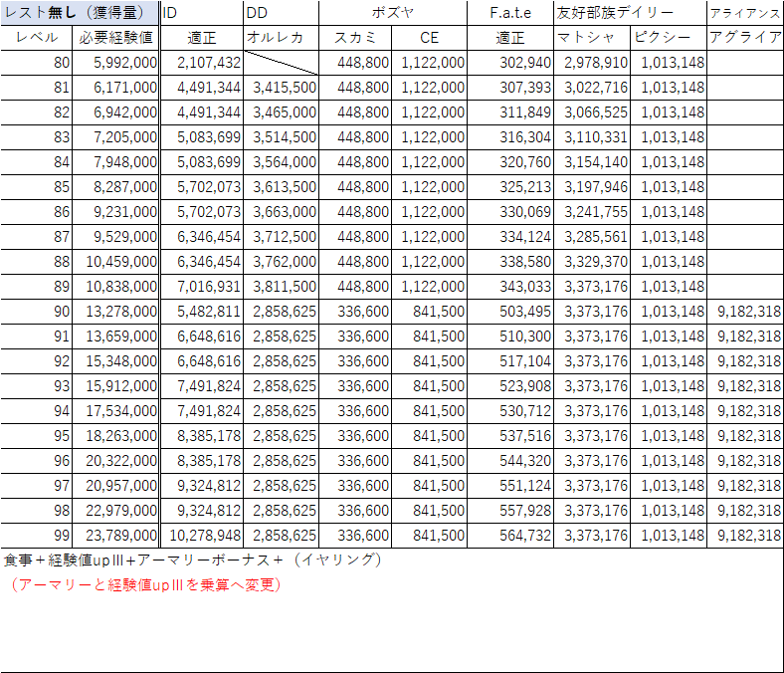Select the マトシャ column header
The image size is (784, 673).
[593, 38]
